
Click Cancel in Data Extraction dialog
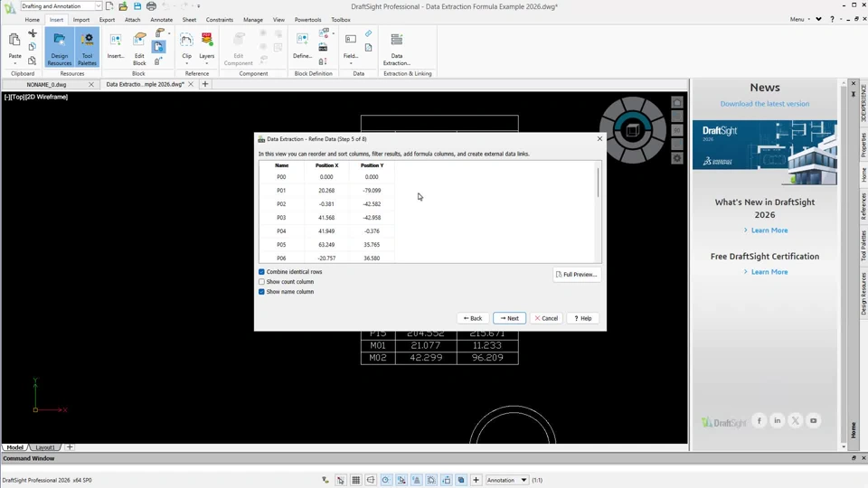tap(546, 318)
